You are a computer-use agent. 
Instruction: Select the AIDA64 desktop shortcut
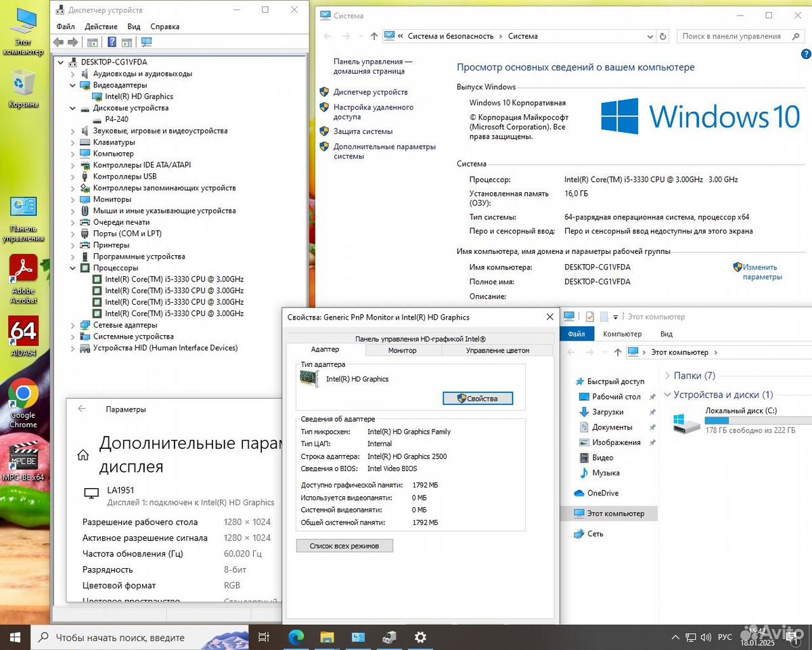23,337
